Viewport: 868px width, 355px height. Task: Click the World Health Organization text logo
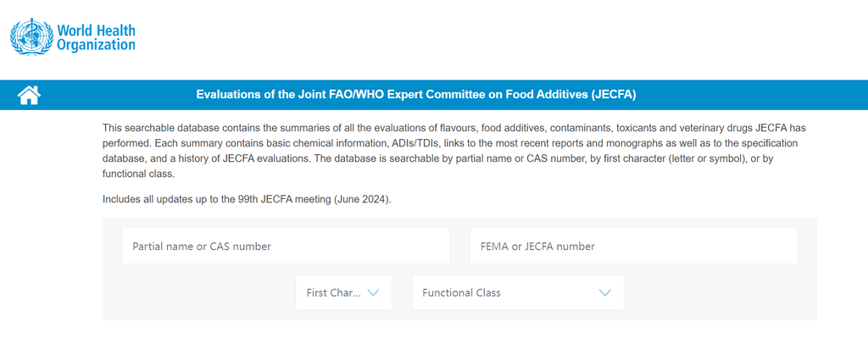[x=97, y=37]
